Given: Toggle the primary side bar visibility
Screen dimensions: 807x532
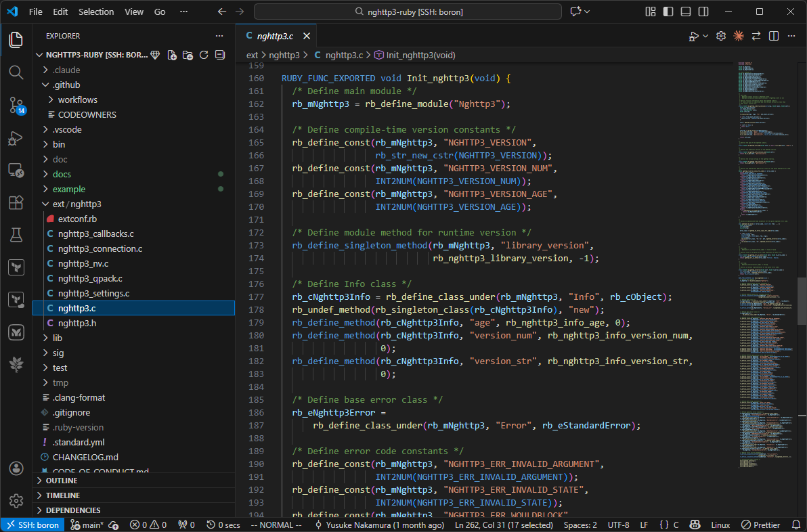Looking at the screenshot, I should pos(668,12).
